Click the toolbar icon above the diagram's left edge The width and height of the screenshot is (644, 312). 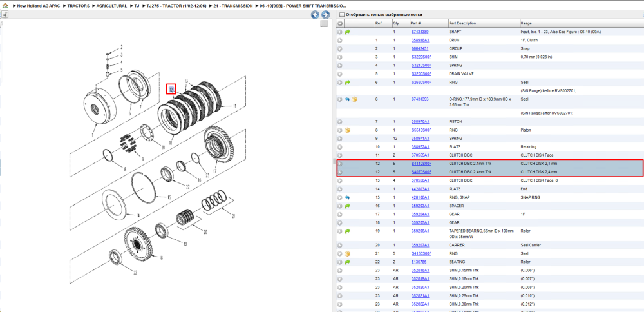tap(5, 15)
